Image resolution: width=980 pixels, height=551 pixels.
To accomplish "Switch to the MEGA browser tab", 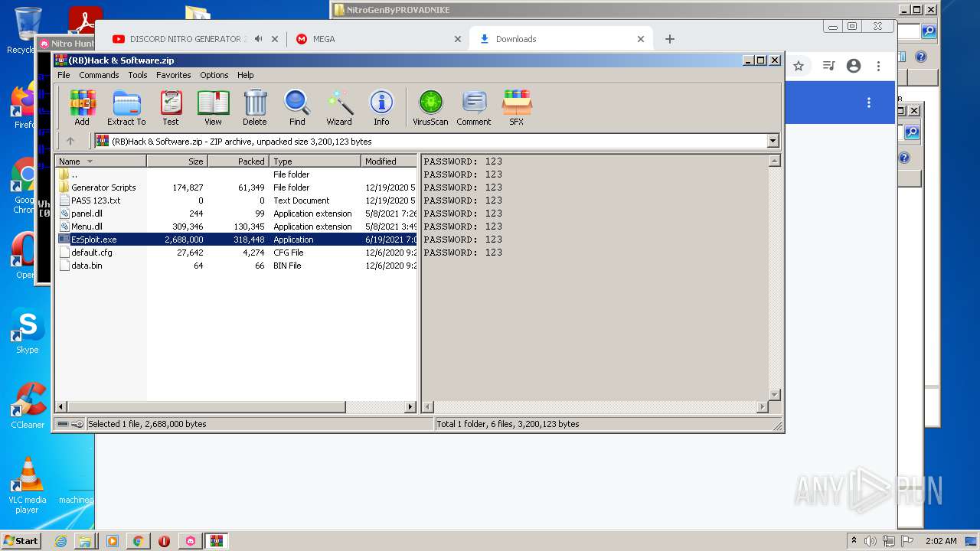I will [324, 39].
